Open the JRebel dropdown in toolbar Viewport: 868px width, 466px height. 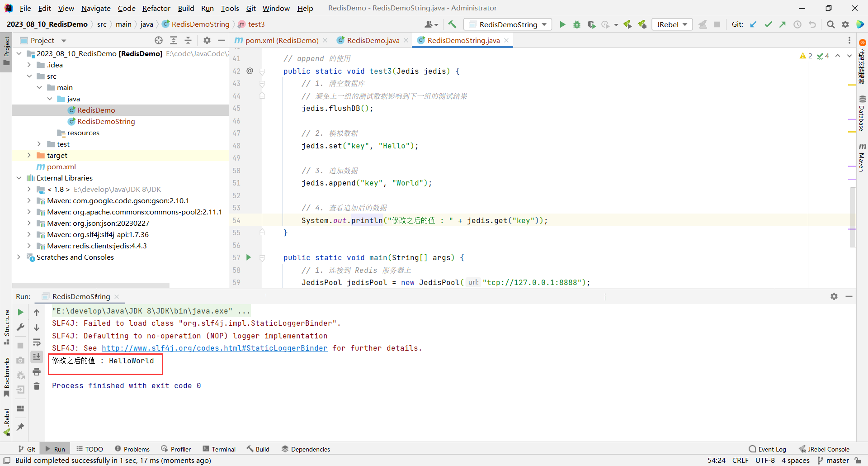point(672,24)
